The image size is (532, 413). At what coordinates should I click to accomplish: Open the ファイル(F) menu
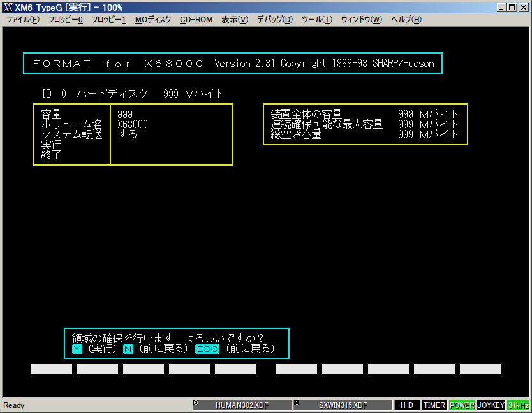pyautogui.click(x=23, y=20)
